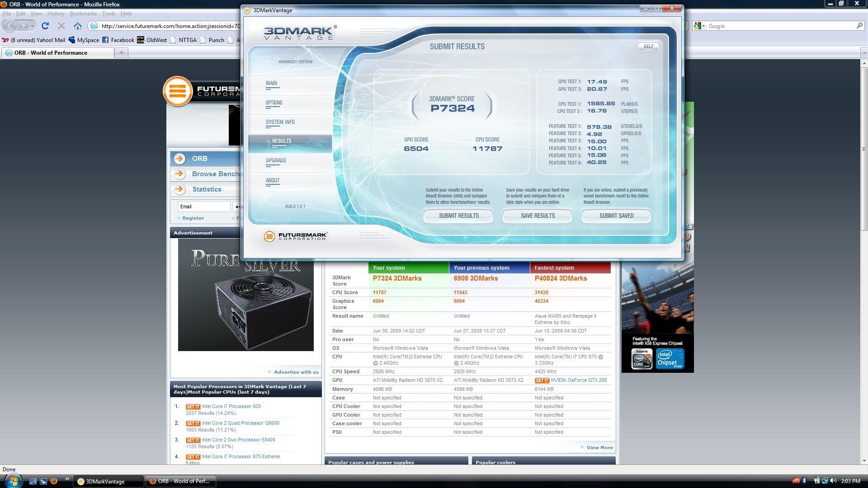Screen dimensions: 868x488
Task: Click the Firefox forward arrow button
Action: pyautogui.click(x=23, y=26)
